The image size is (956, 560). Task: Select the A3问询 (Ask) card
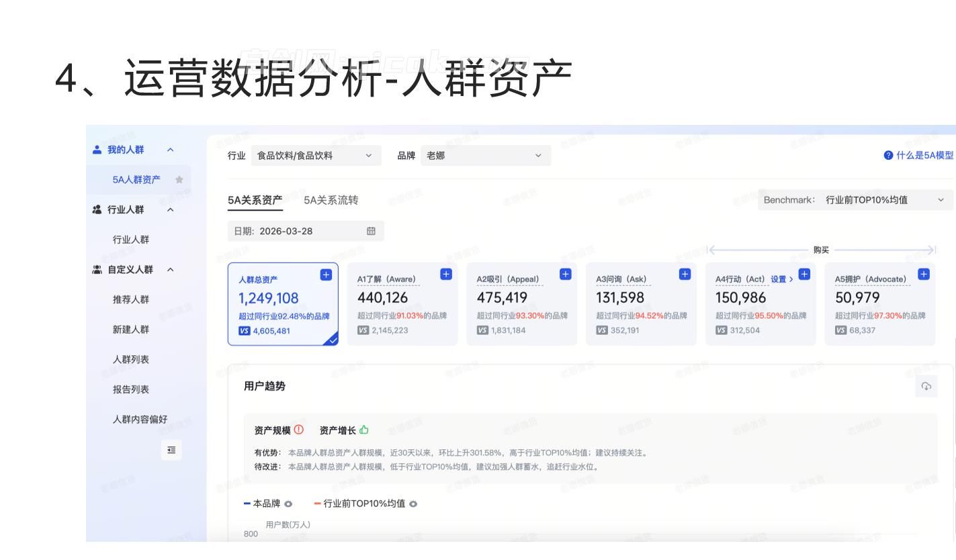641,304
